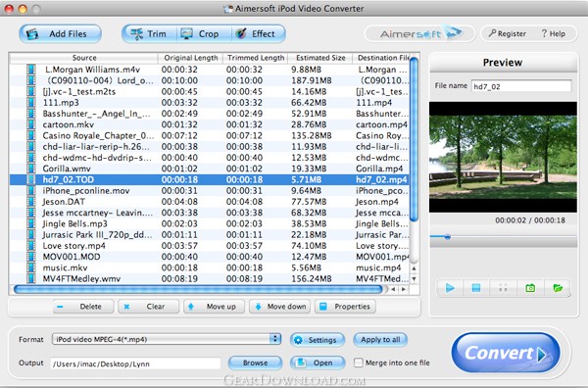Click the Register key button
The width and height of the screenshot is (588, 388).
pos(507,33)
